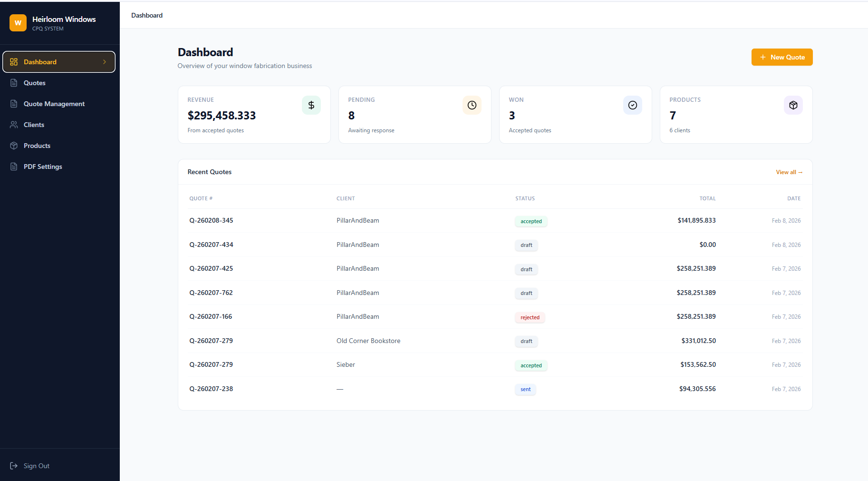
Task: Click the Recent Quotes heading
Action: (x=210, y=172)
